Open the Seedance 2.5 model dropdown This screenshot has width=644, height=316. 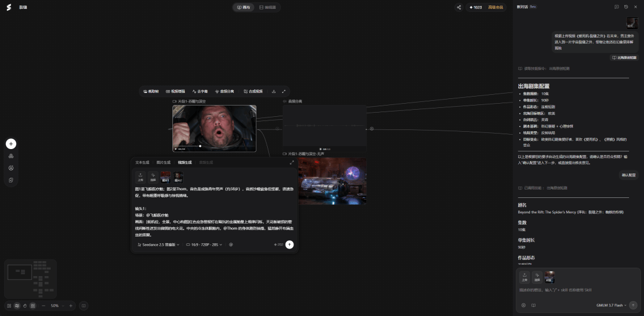click(159, 244)
